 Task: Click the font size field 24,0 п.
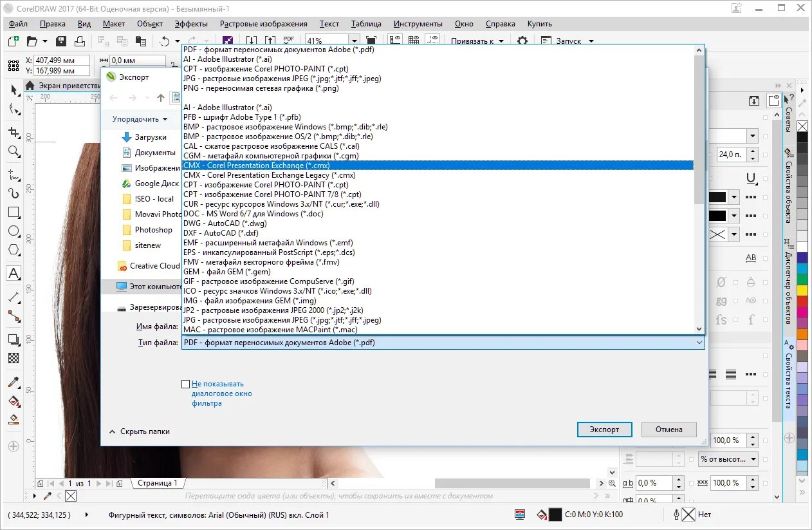coord(730,155)
